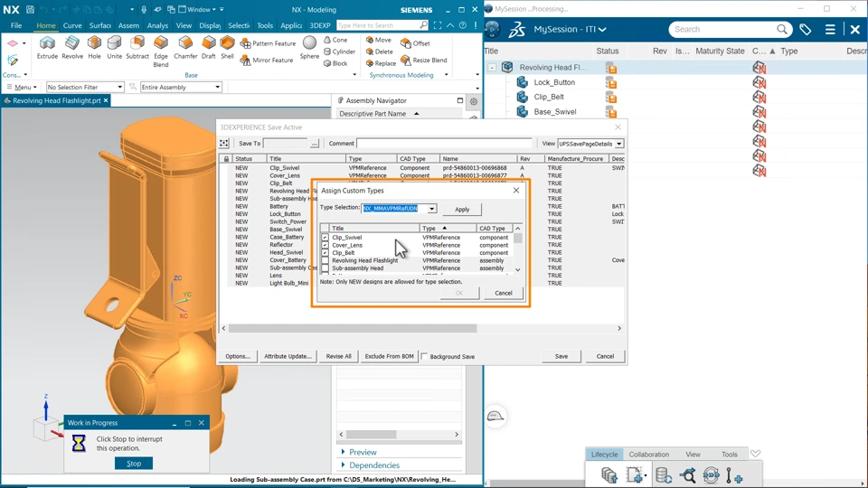Select the Draft tool
Viewport: 868px width, 488px height.
209,48
